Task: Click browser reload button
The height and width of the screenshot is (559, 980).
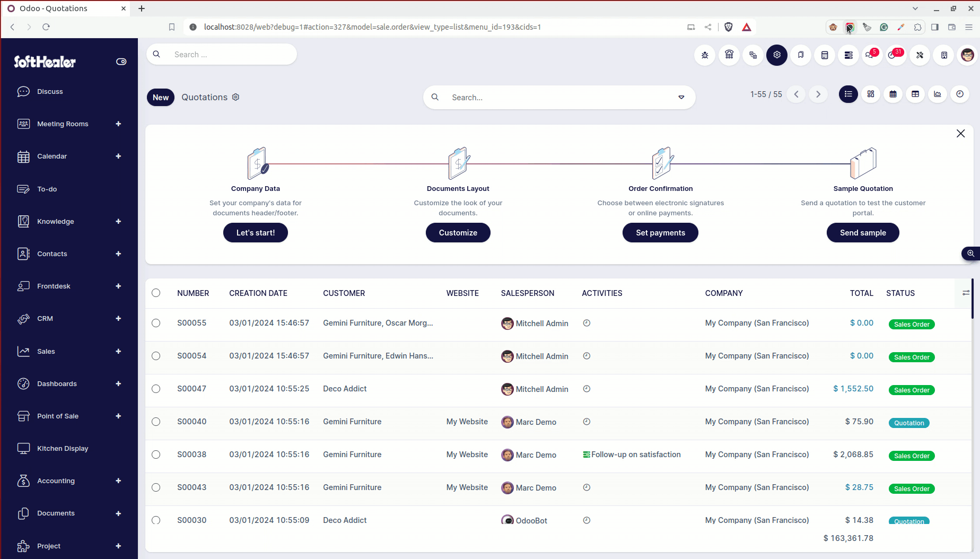Action: click(x=46, y=27)
